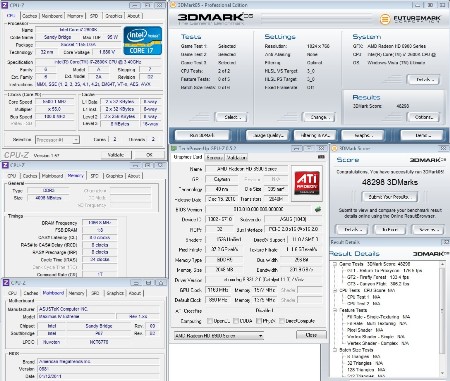Image resolution: width=450 pixels, height=381 pixels.
Task: Open About tab in the processor CPU-Z window
Action: (x=134, y=16)
